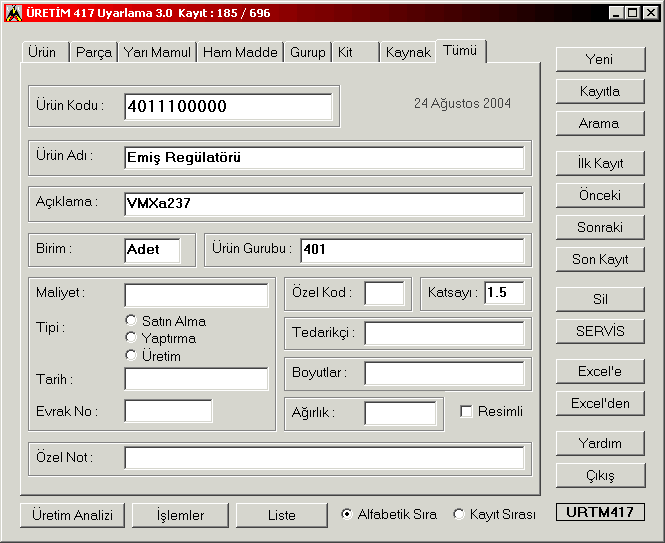The width and height of the screenshot is (665, 543).
Task: Save the record with Kayıtla
Action: [600, 92]
